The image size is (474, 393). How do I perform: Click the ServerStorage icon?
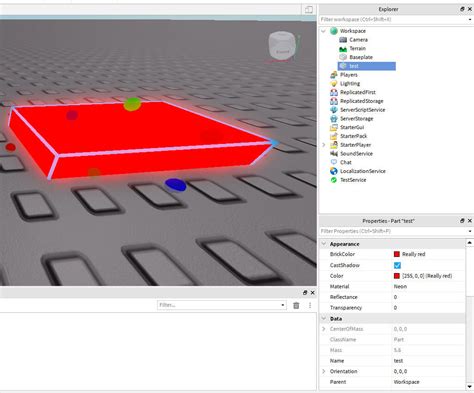point(334,118)
